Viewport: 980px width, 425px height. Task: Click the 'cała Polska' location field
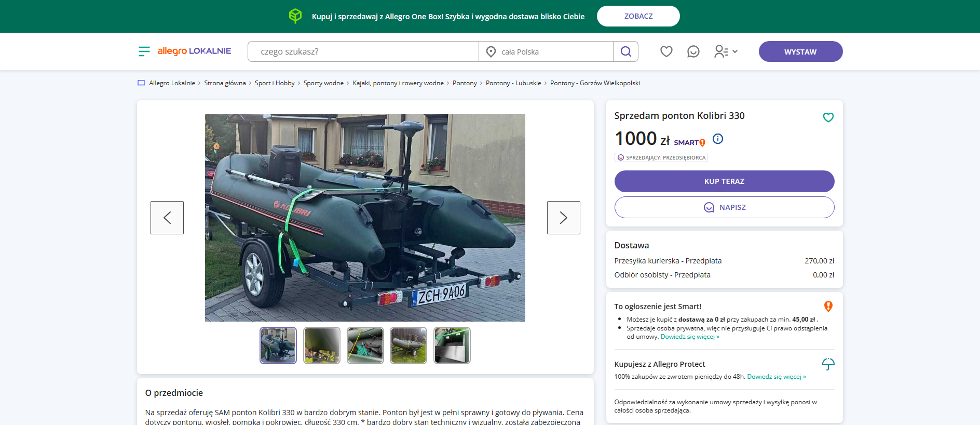[x=546, y=51]
